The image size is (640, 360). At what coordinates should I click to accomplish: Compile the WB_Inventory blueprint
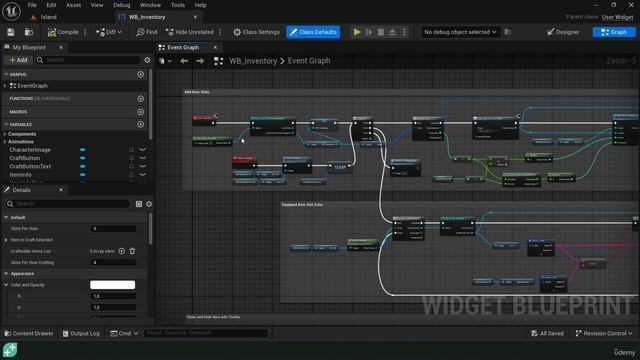tap(63, 32)
